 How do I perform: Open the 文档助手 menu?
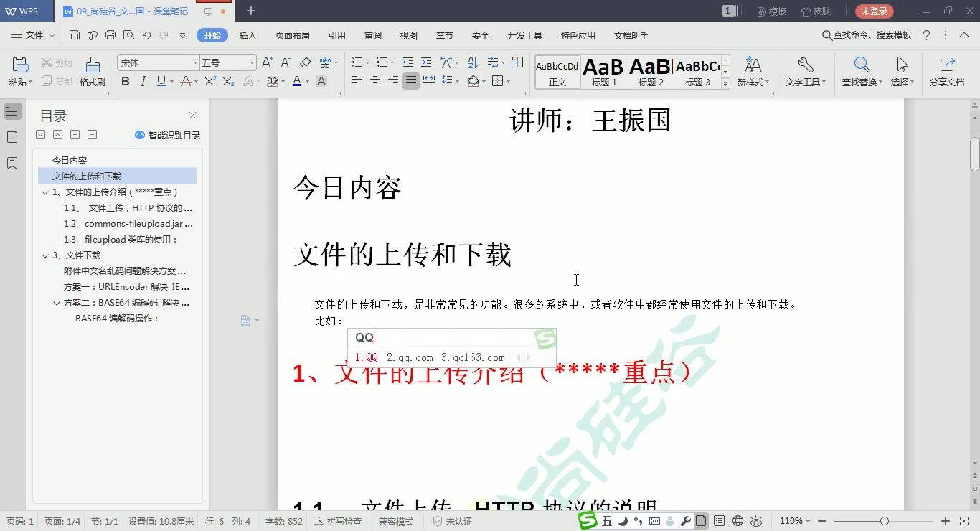[631, 34]
